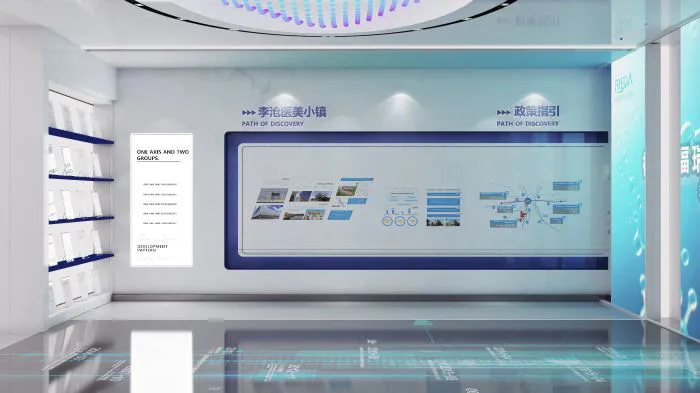Click the PATH OF DISCOVERY subtitle under 政策指引
700x393 pixels.
pos(527,124)
